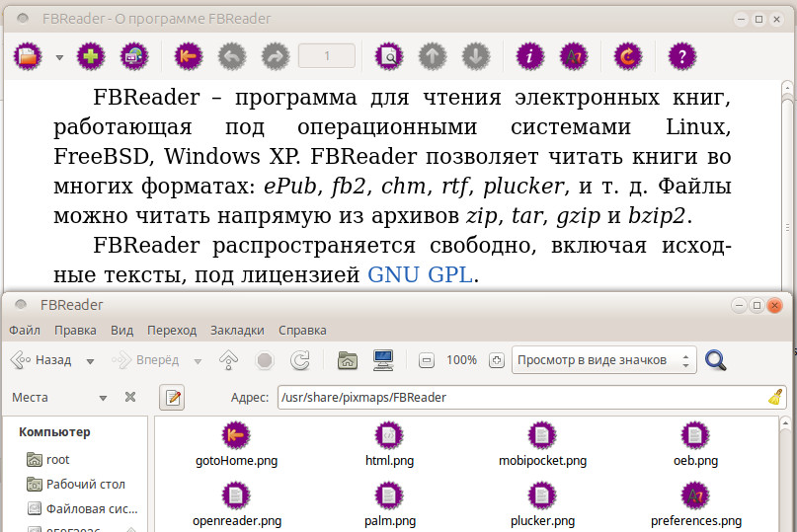The width and height of the screenshot is (797, 532).
Task: Click the FBReader text view vertical scrollbar
Action: pos(787,188)
